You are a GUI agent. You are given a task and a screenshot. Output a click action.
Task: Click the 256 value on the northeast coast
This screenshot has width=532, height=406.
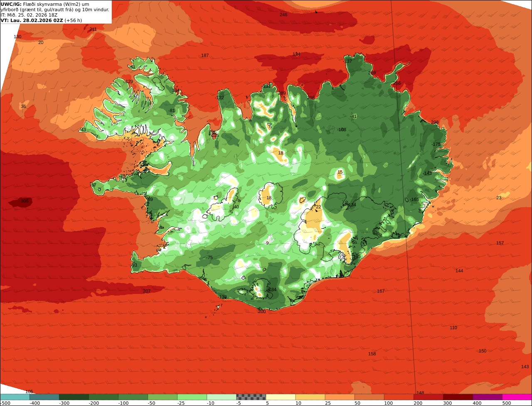tap(397, 83)
